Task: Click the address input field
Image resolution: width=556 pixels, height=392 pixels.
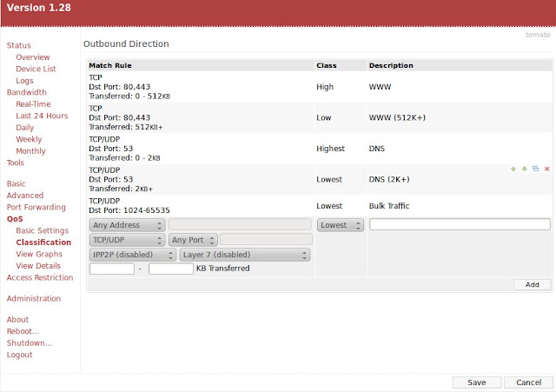Action: pyautogui.click(x=240, y=224)
